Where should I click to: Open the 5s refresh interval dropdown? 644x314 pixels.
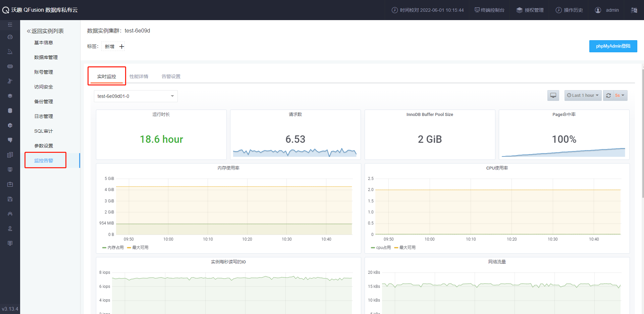click(620, 96)
